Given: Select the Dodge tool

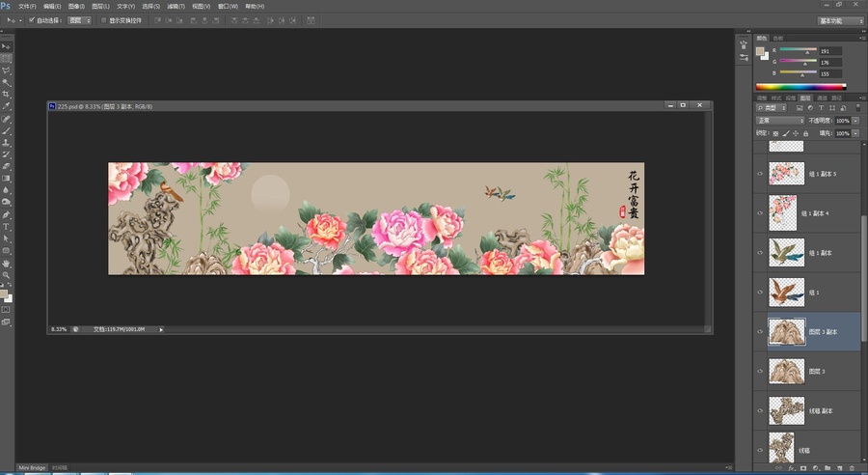Looking at the screenshot, I should tap(6, 203).
